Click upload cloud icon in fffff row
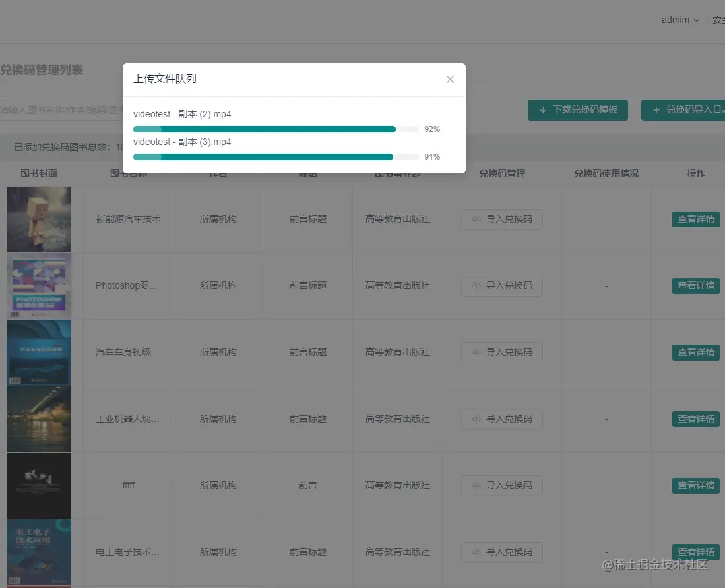 [x=476, y=485]
